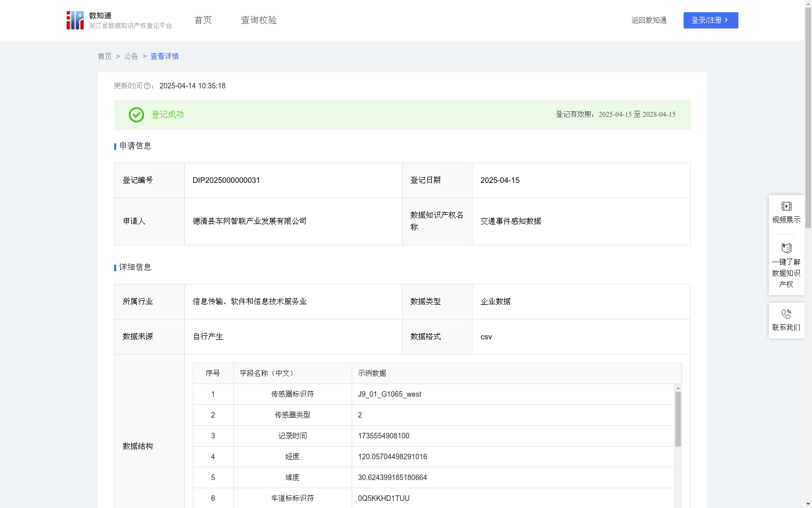Click the 视频展示 sidebar label
The height and width of the screenshot is (508, 812).
786,219
